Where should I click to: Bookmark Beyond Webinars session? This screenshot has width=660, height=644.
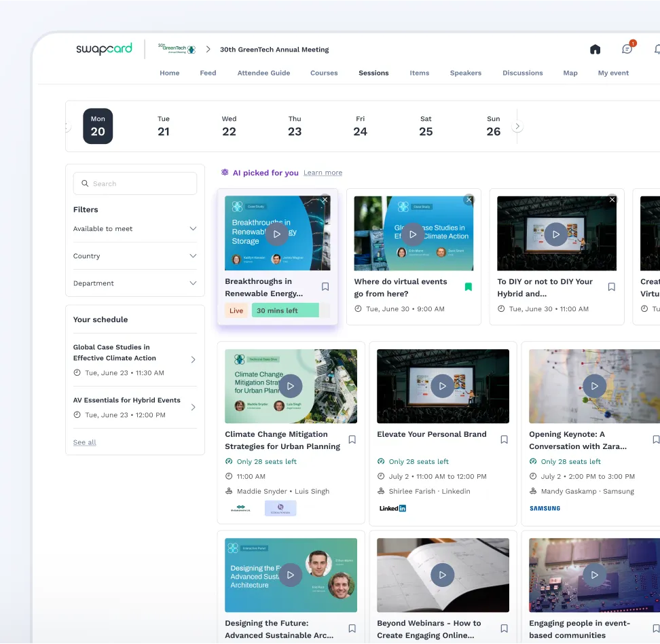505,628
